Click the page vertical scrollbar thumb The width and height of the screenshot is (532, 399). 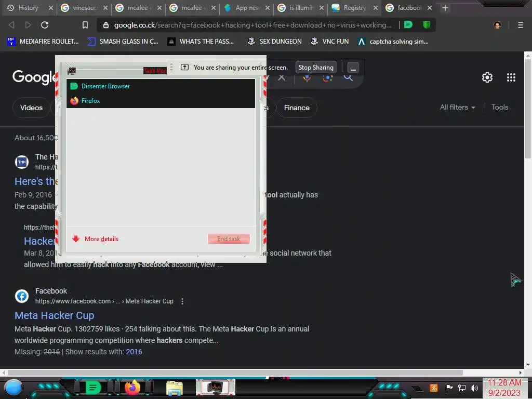coord(528,109)
